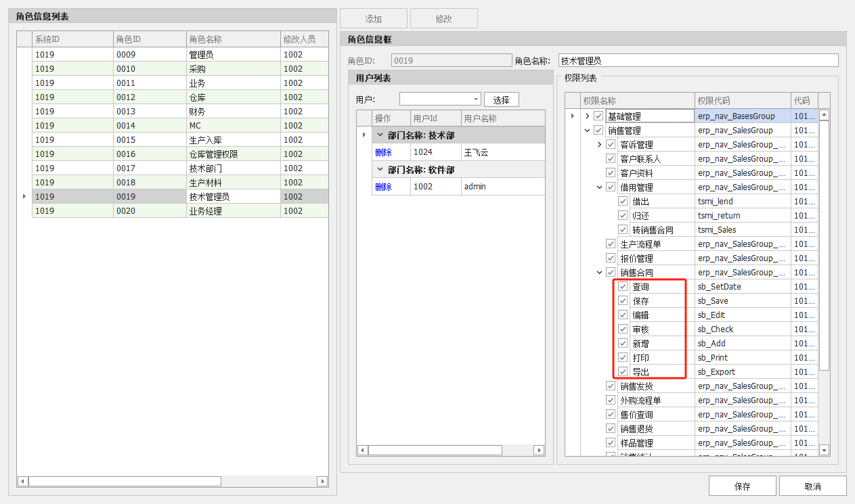Screen dimensions: 855x504
Task: Click user list horizontal scrollbar right arrow
Action: point(539,450)
